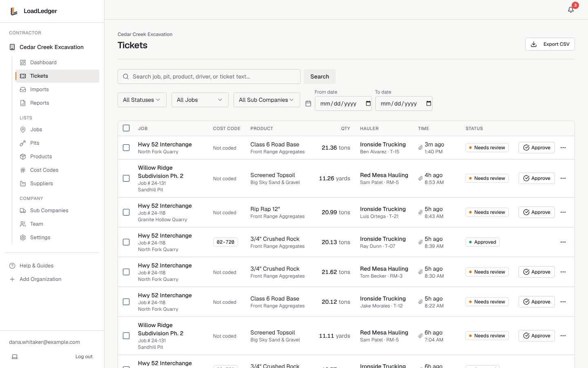Expand the All Sub Companies filter dropdown
Image resolution: width=588 pixels, height=368 pixels.
click(267, 100)
